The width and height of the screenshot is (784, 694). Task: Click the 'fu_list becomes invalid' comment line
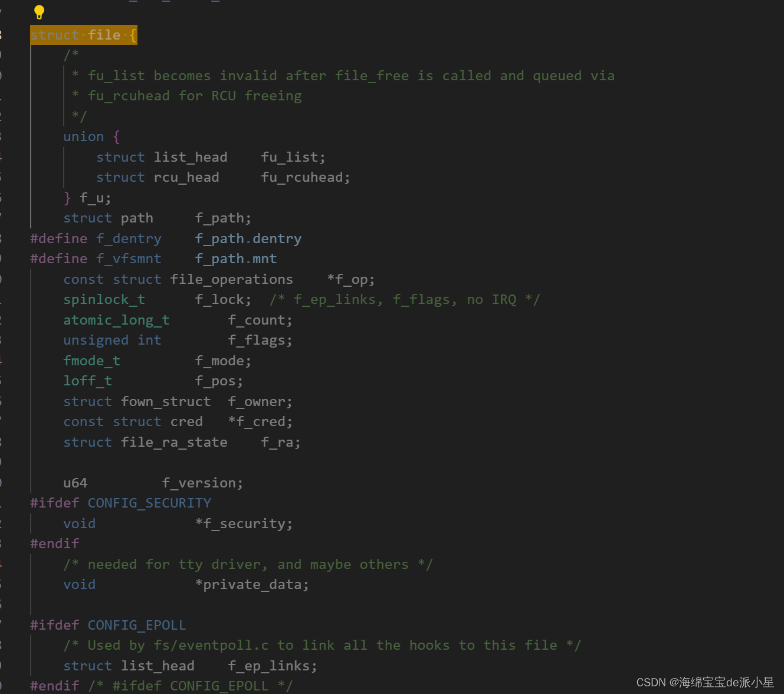(343, 76)
